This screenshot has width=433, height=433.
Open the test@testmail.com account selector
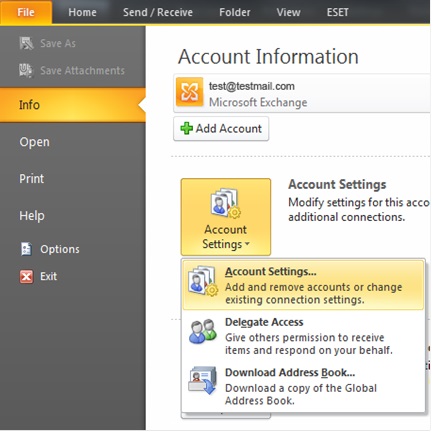click(302, 94)
